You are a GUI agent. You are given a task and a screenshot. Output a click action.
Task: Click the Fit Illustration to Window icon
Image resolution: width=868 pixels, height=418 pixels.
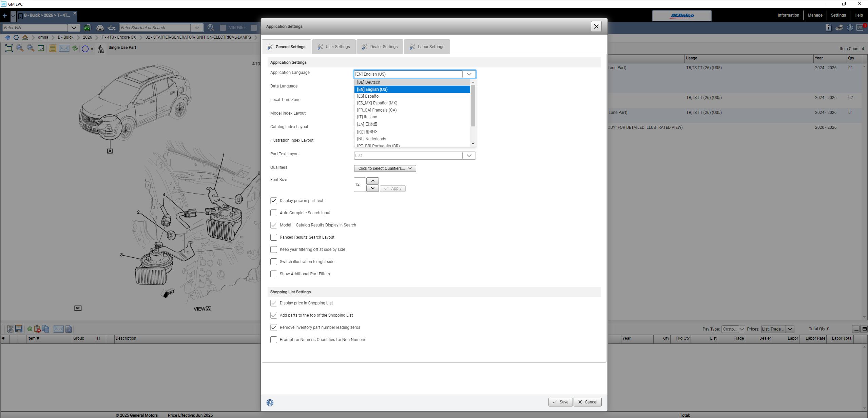(x=9, y=48)
